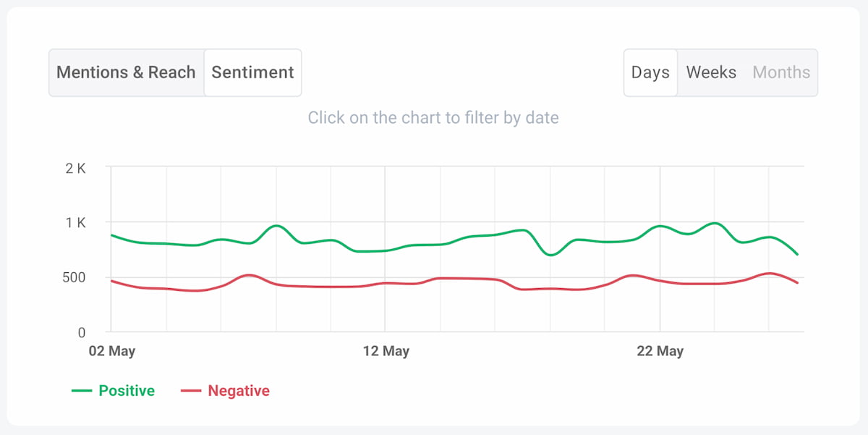
Task: Click the green Positive legend line marker
Action: coord(82,391)
